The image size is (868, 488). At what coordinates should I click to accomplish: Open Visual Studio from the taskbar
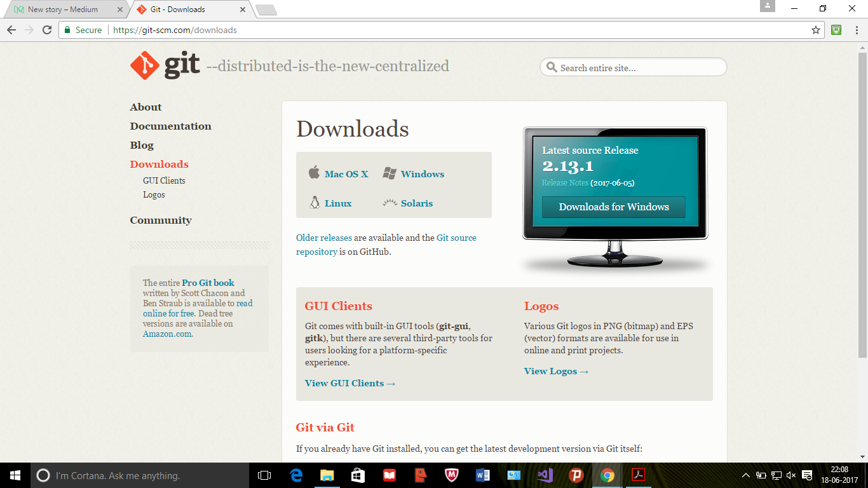point(545,475)
